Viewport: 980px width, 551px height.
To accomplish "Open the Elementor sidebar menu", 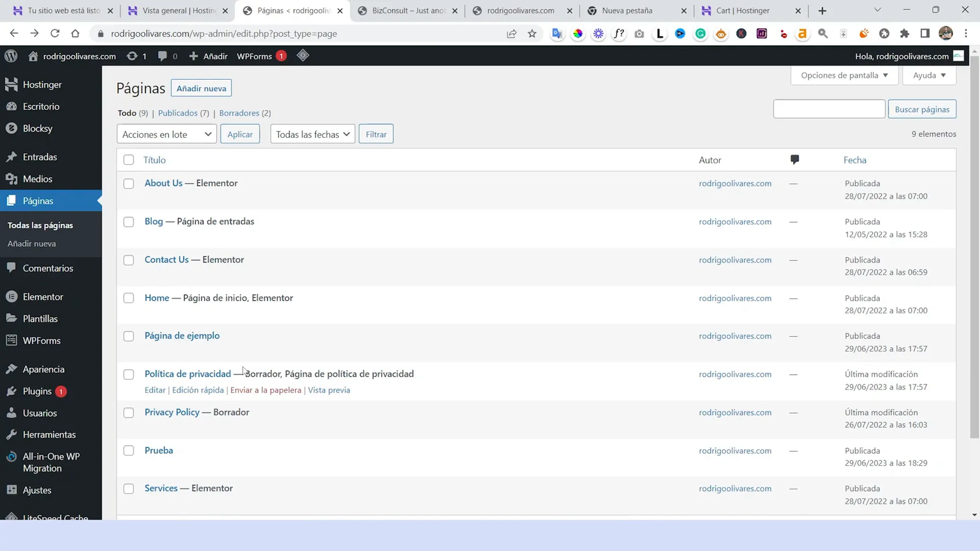I will 43,296.
